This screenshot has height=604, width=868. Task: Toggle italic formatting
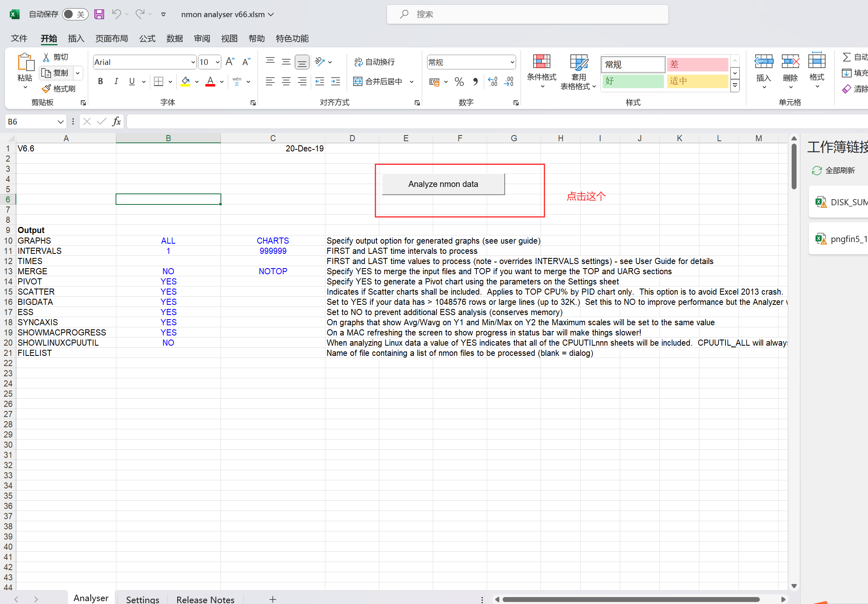click(x=116, y=82)
